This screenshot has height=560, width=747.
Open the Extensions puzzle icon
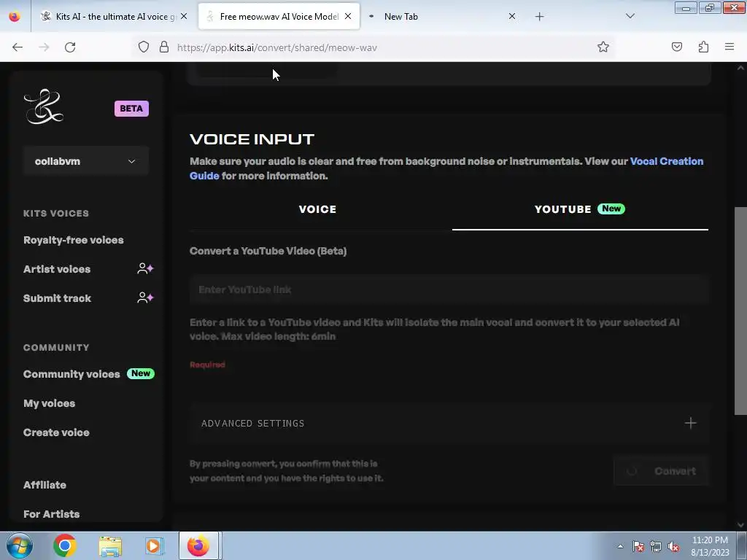(x=703, y=47)
